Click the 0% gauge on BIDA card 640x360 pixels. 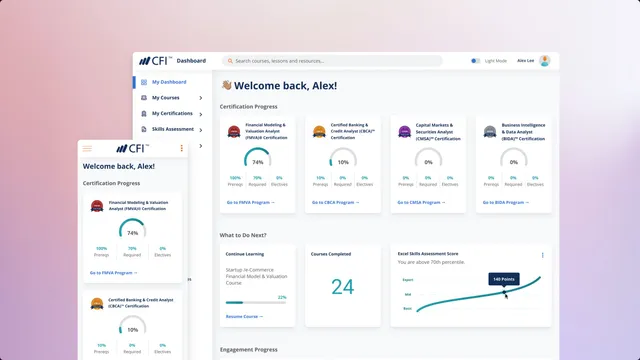(x=513, y=157)
